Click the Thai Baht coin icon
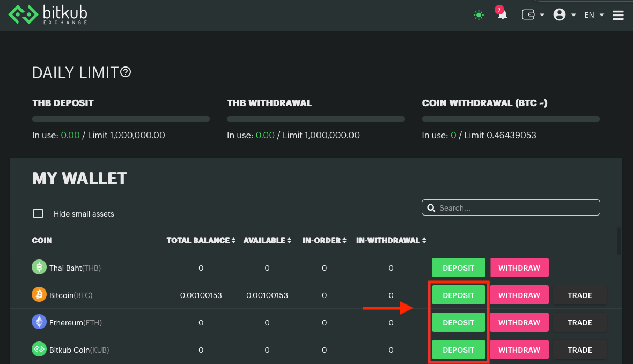 [x=39, y=267]
